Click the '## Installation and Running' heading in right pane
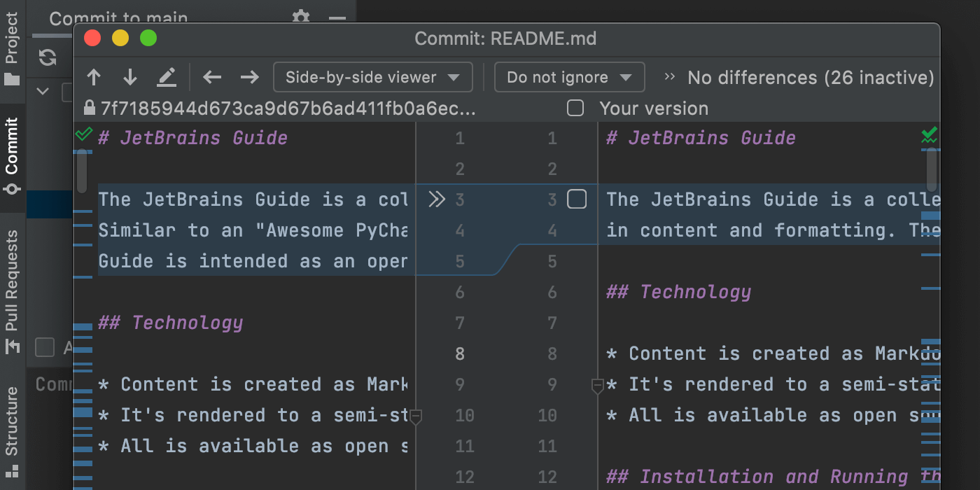Screen dimensions: 980x490 [x=773, y=477]
